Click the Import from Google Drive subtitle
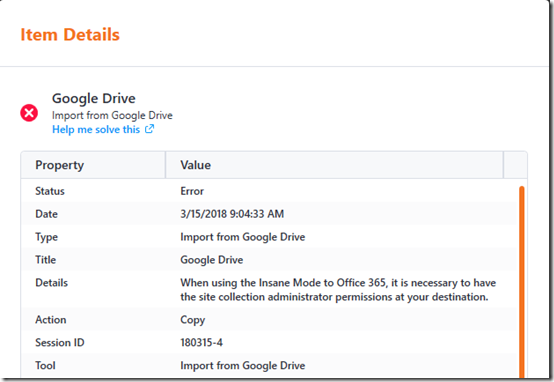Image resolution: width=554 pixels, height=382 pixels. pos(112,116)
